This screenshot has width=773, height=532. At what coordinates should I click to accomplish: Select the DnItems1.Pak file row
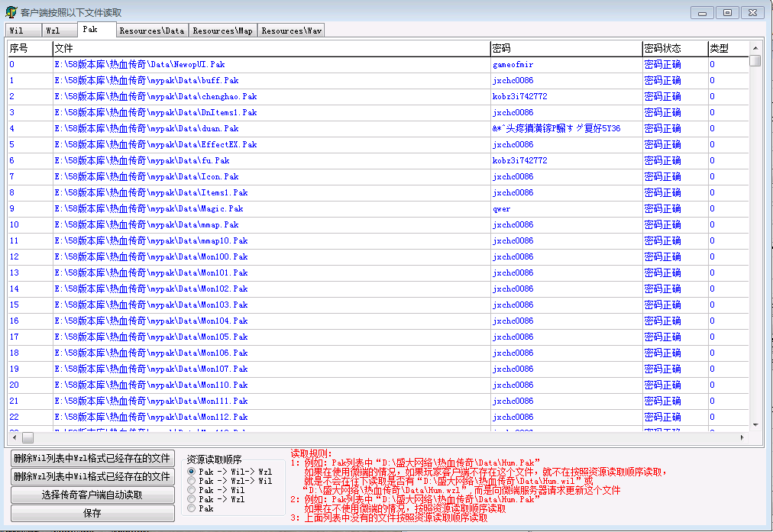point(378,113)
